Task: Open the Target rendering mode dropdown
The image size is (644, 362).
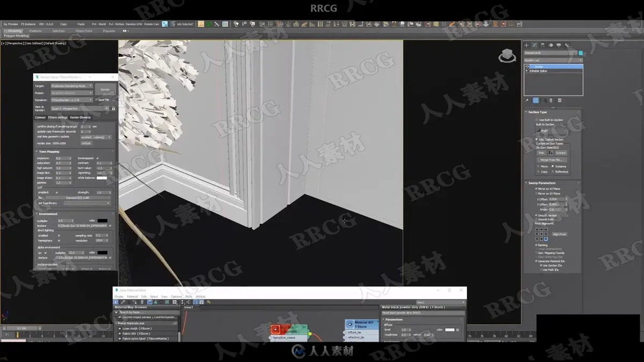Action: 71,86
